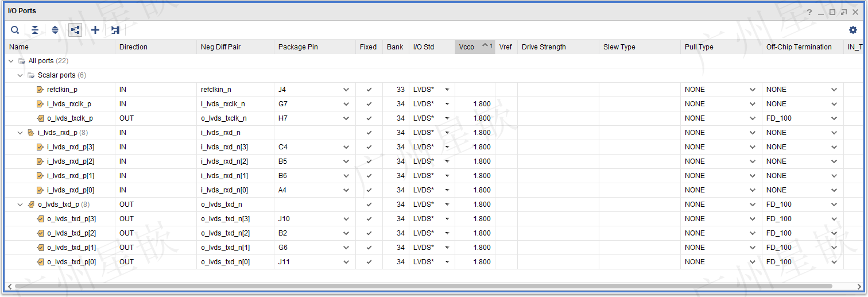The width and height of the screenshot is (868, 297).
Task: Toggle the Fixed checkmark for o_lvds_txclk_p
Action: pyautogui.click(x=369, y=118)
